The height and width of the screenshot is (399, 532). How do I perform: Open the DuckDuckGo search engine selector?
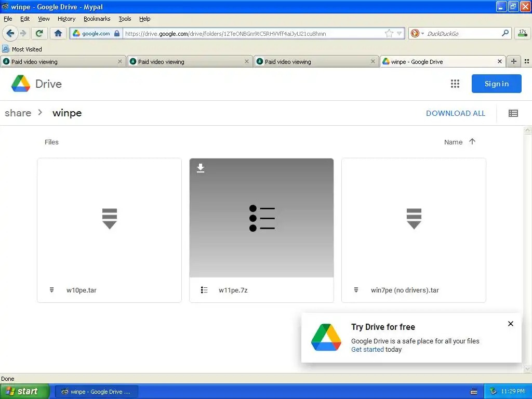pyautogui.click(x=417, y=33)
